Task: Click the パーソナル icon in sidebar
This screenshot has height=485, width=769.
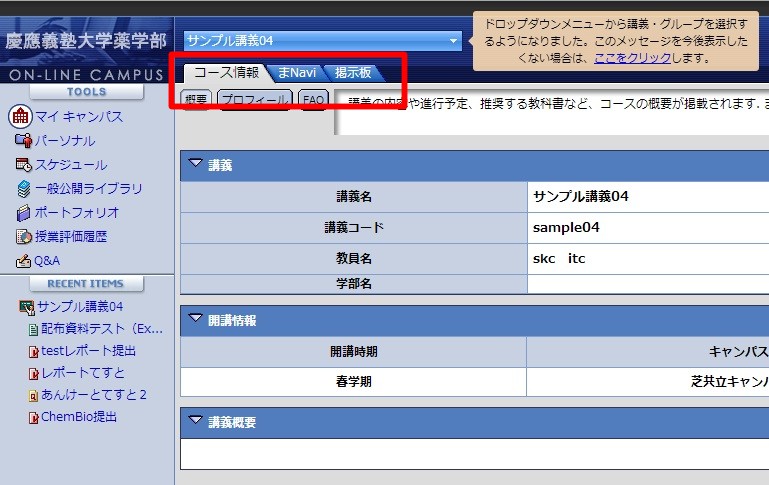Action: click(x=24, y=141)
